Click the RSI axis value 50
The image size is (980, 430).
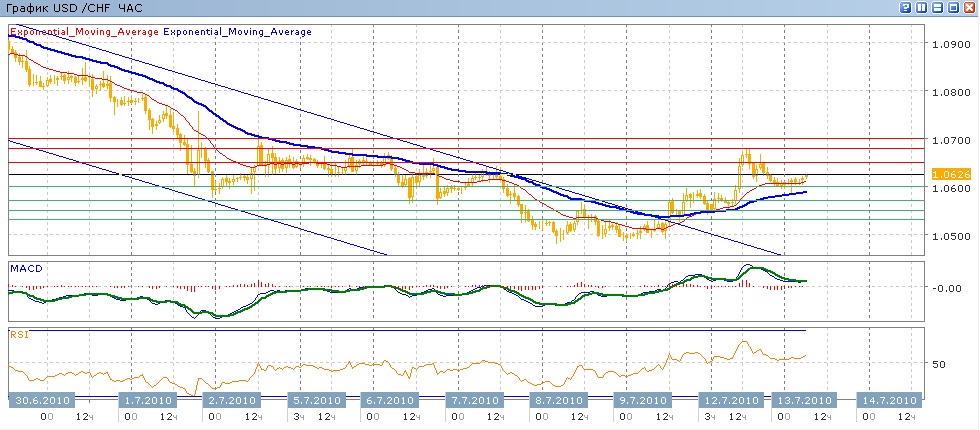coord(938,365)
